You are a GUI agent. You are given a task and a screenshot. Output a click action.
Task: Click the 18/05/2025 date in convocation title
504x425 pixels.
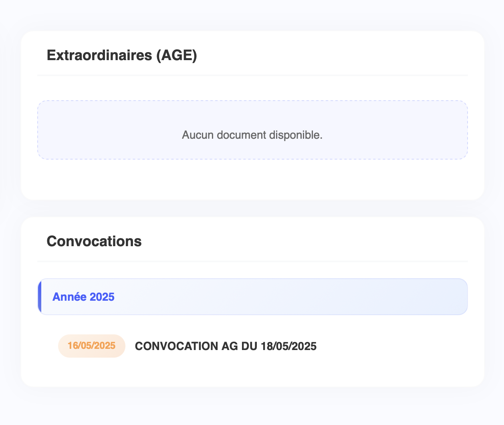point(288,346)
